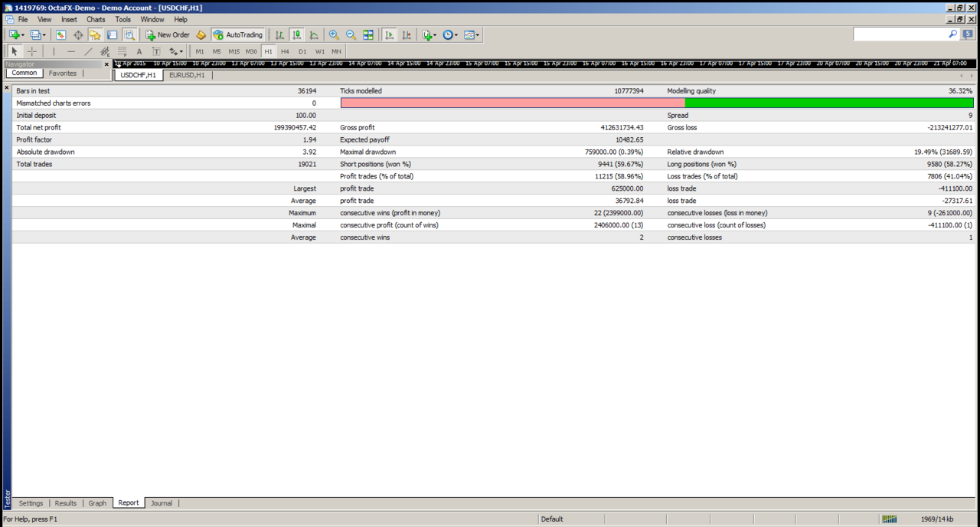Switch to the Settings tester tab
This screenshot has width=980, height=527.
(x=31, y=503)
